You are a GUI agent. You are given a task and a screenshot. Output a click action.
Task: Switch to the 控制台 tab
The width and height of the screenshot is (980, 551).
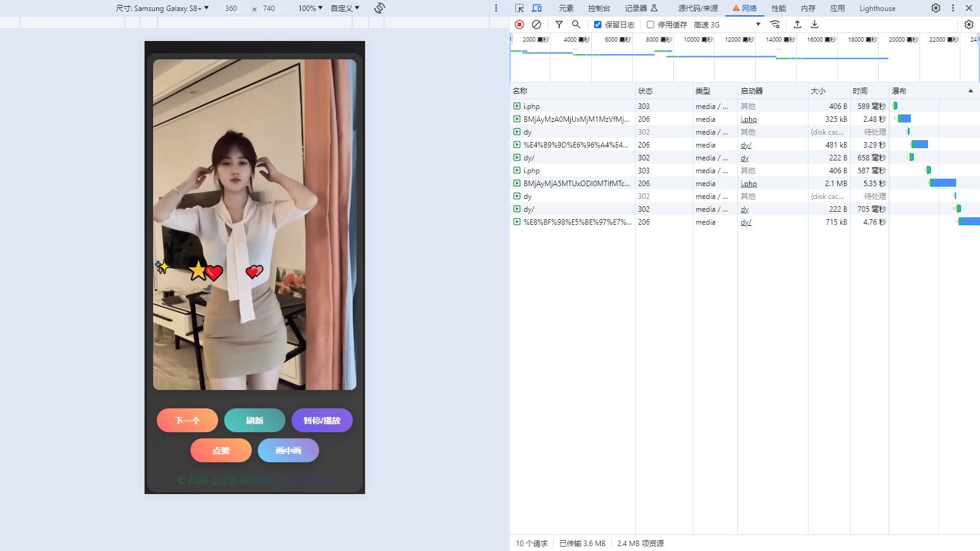click(x=598, y=8)
